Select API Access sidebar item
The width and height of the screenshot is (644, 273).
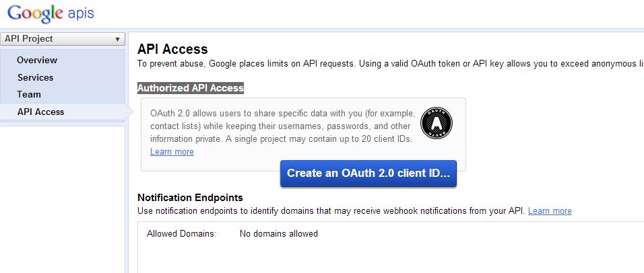[x=40, y=112]
